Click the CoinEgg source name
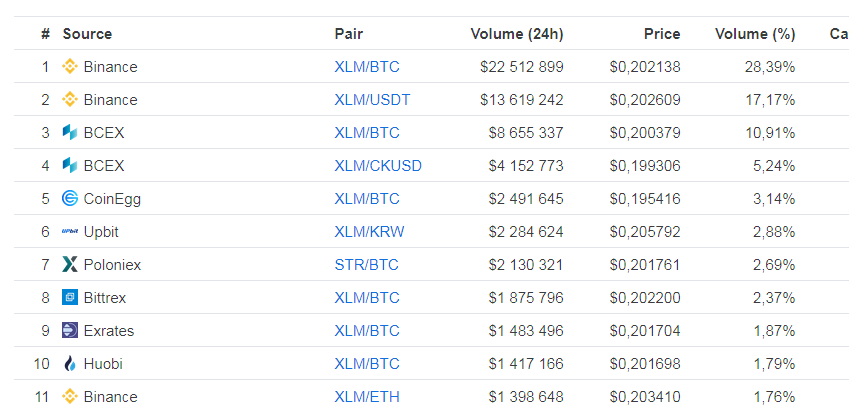 click(112, 199)
